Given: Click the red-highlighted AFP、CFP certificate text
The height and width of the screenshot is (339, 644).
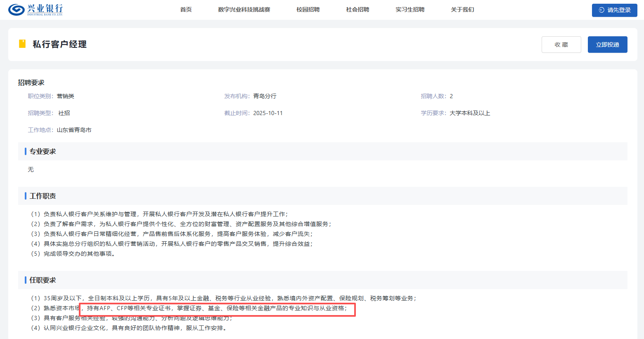Looking at the screenshot, I should click(x=217, y=308).
